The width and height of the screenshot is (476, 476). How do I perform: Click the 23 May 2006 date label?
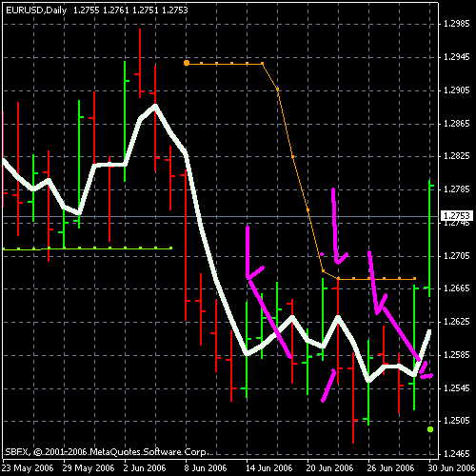28,467
